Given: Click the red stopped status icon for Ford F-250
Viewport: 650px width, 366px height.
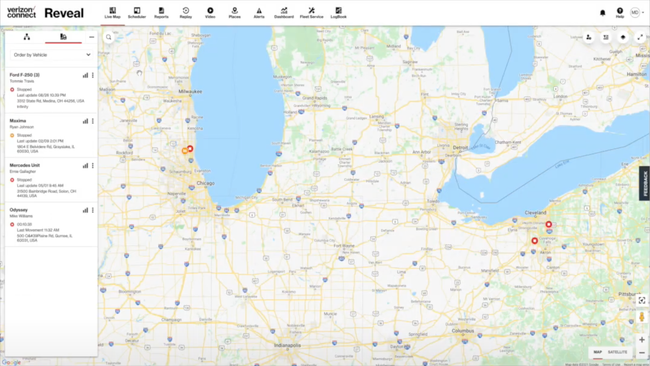Looking at the screenshot, I should pyautogui.click(x=12, y=90).
